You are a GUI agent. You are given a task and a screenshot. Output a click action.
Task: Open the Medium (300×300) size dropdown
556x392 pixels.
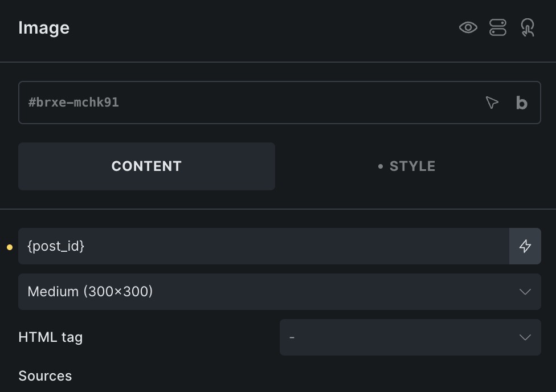279,292
